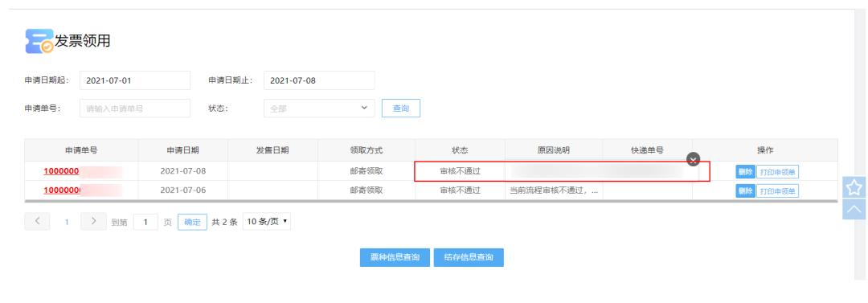The height and width of the screenshot is (303, 868).
Task: Print application form for 2021-07-08 row
Action: point(778,172)
